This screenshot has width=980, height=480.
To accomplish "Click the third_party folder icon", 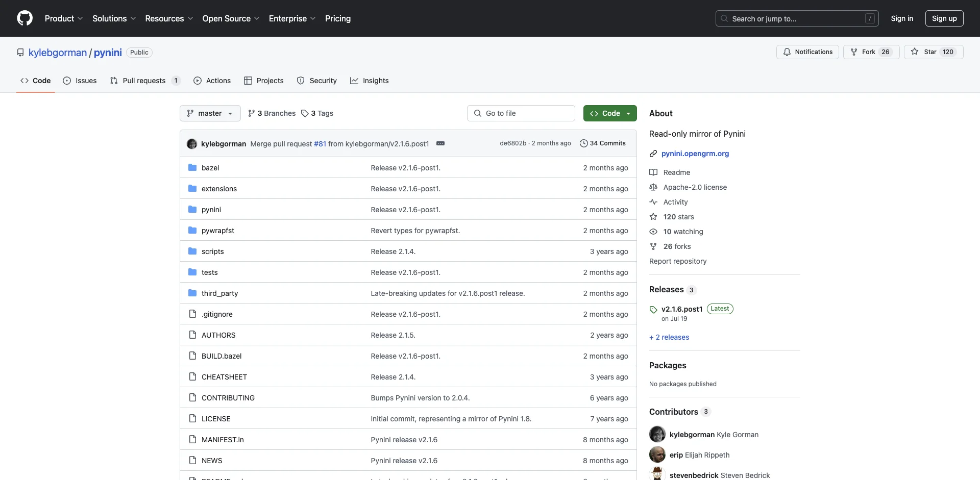I will 192,293.
